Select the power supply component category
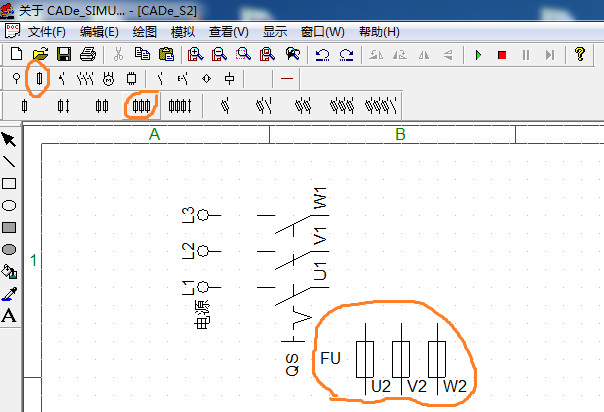604x412 pixels. point(16,79)
